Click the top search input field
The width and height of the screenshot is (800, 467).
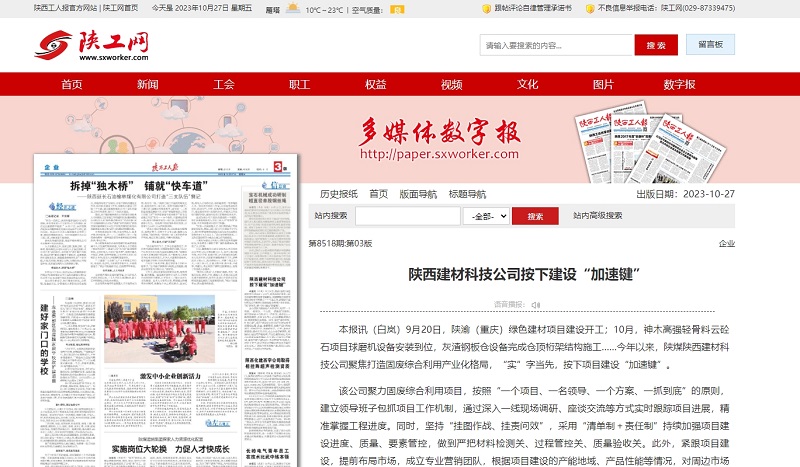click(556, 45)
